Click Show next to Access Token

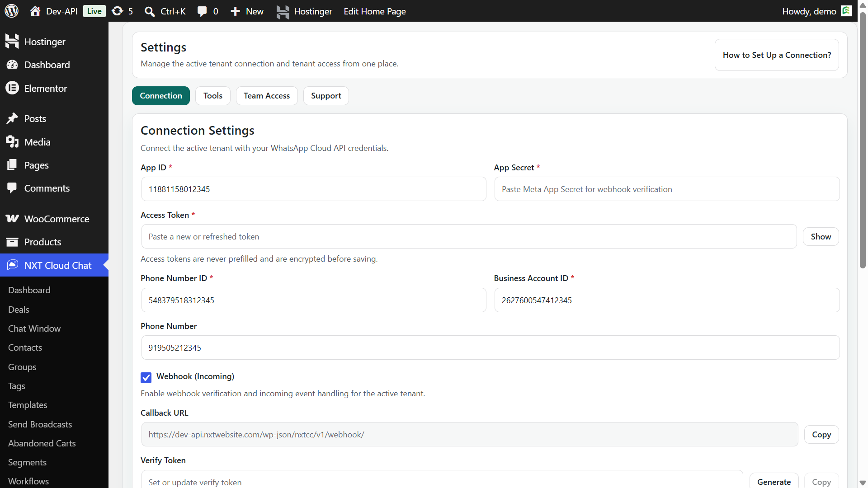[x=821, y=236]
